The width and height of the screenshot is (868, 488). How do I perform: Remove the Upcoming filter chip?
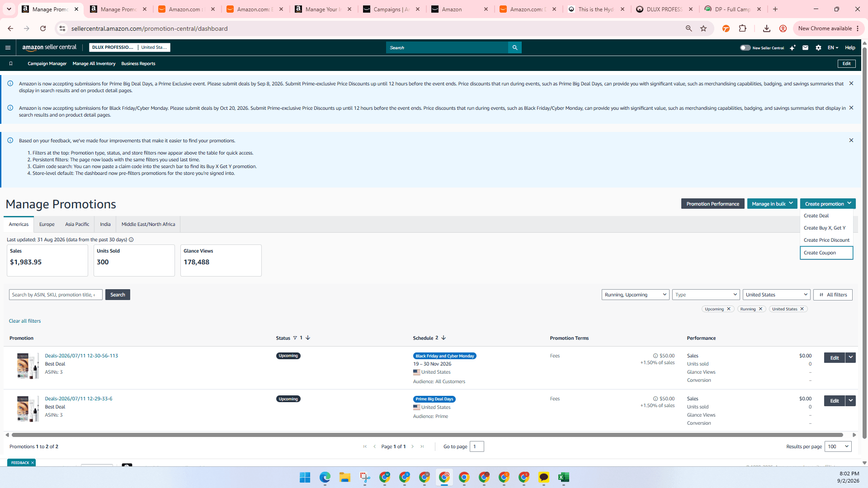(729, 309)
